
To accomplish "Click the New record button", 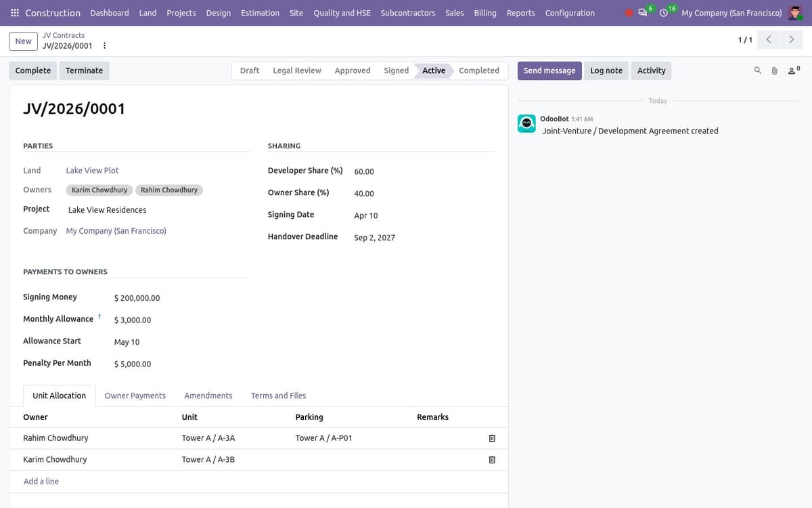I will (24, 41).
